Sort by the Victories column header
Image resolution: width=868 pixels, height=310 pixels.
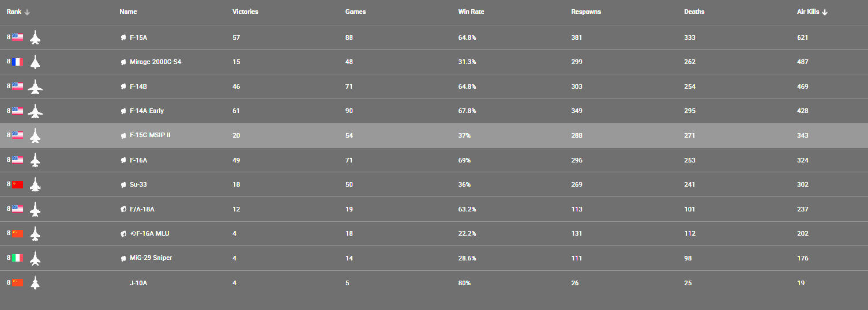coord(245,12)
